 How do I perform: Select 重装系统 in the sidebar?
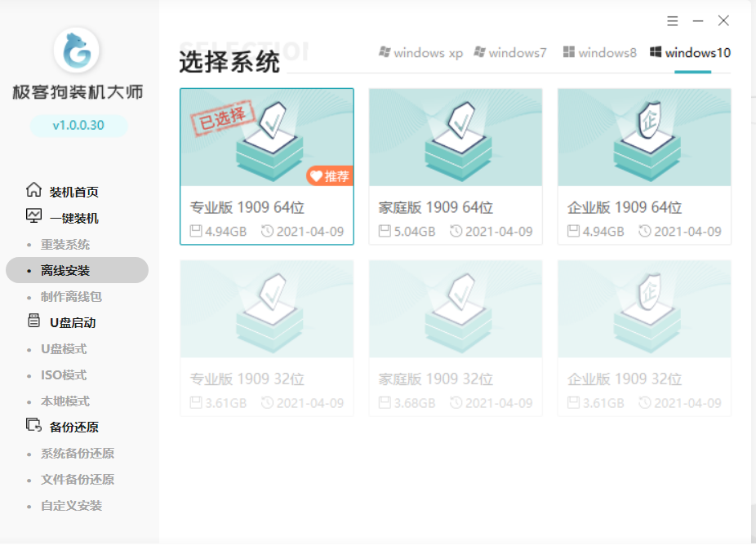pos(65,244)
